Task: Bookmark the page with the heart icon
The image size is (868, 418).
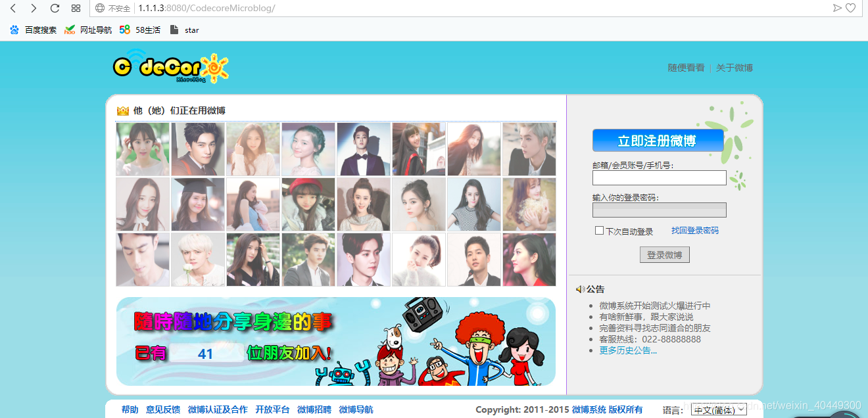Action: pyautogui.click(x=850, y=8)
